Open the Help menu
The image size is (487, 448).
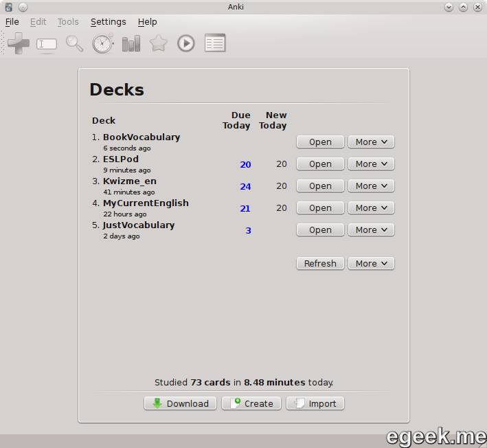point(148,22)
